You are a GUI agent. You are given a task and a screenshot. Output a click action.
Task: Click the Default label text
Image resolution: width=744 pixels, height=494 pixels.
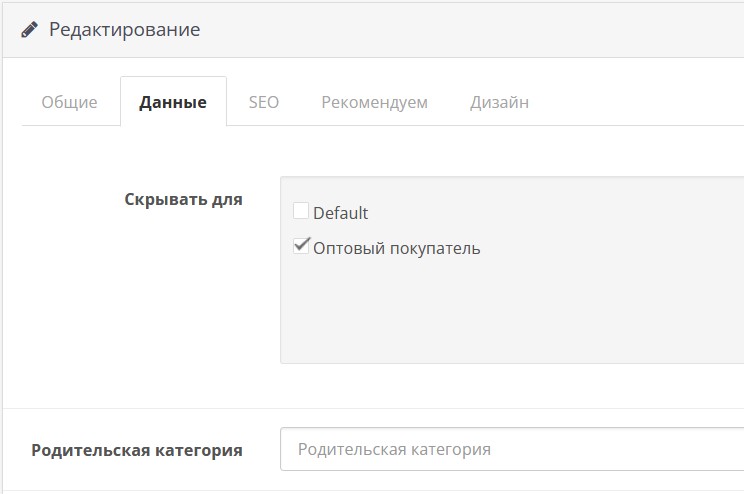point(340,213)
